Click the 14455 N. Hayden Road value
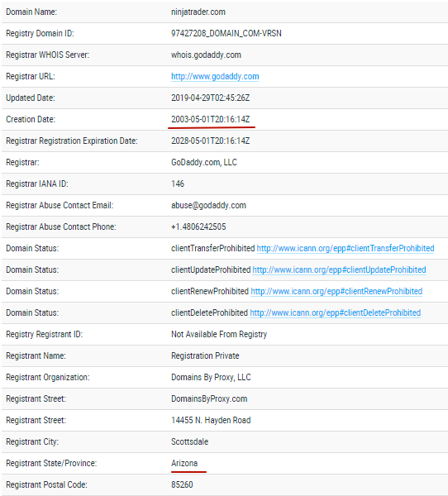 click(x=211, y=421)
